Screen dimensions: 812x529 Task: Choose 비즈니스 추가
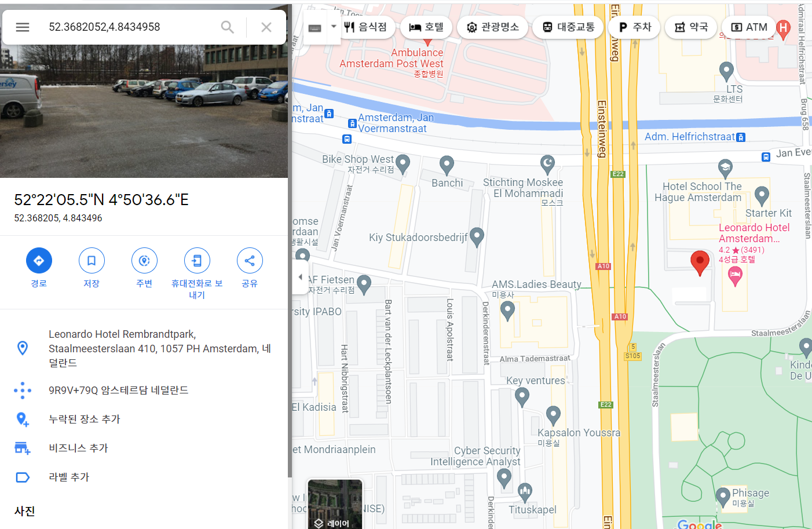tap(144, 448)
